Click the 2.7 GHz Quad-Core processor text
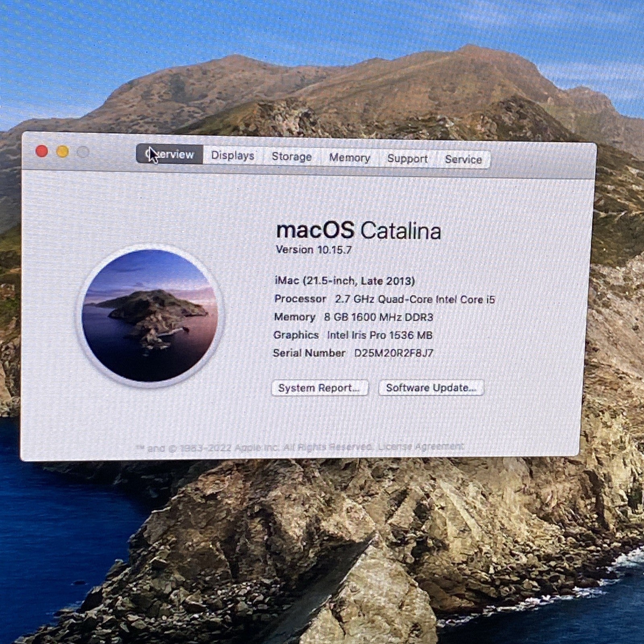 (415, 299)
